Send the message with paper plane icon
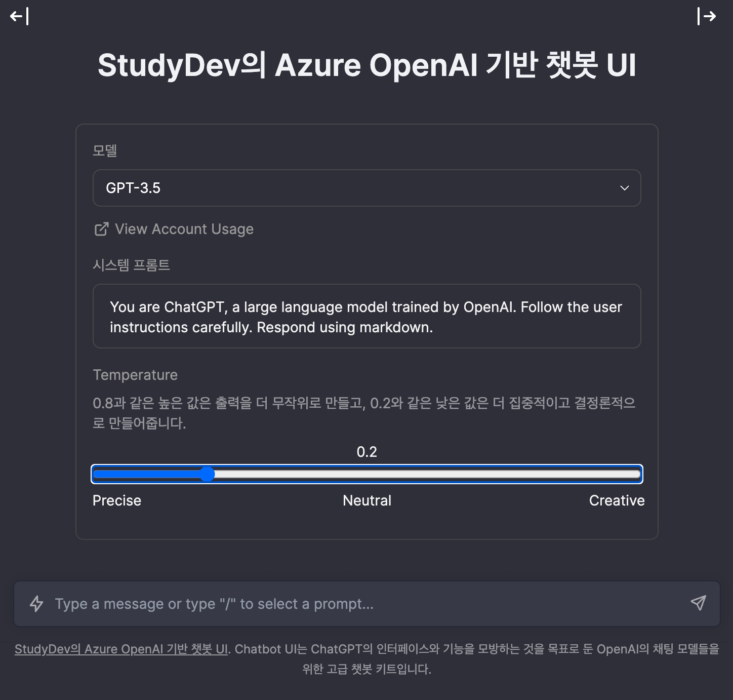Screen dimensions: 733x700 (x=699, y=603)
